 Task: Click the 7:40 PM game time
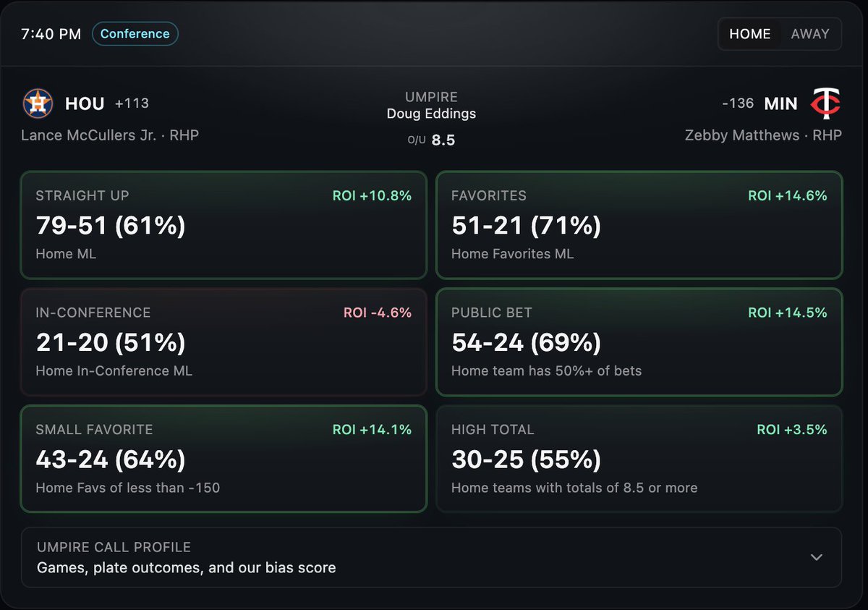(51, 34)
